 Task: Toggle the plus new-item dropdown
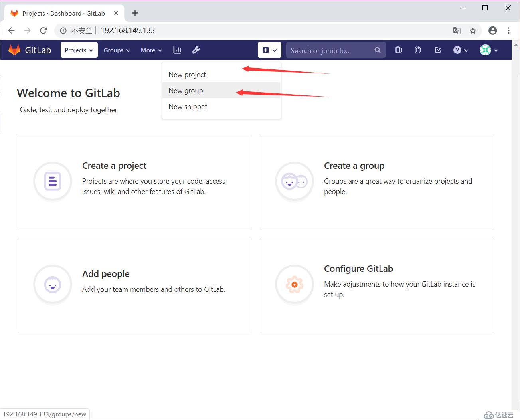pyautogui.click(x=269, y=50)
